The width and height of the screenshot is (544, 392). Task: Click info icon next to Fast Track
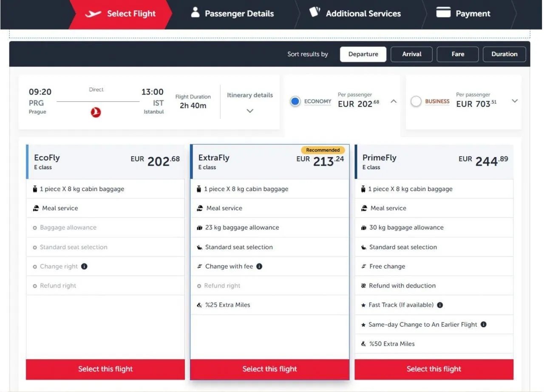(x=440, y=305)
